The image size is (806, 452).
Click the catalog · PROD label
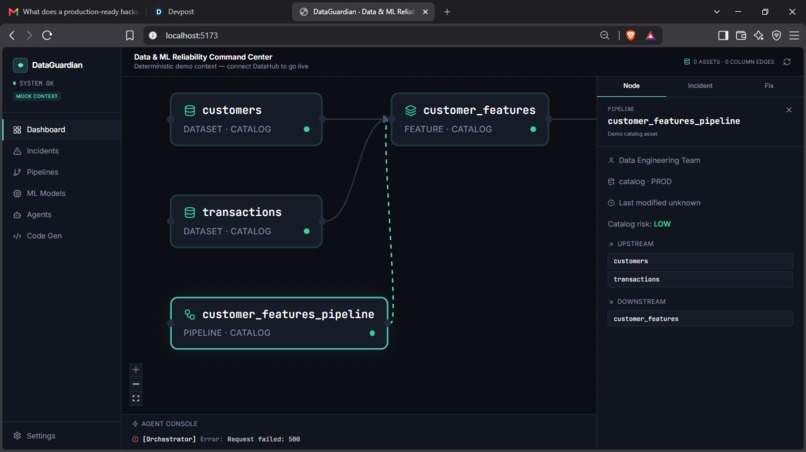coord(645,182)
